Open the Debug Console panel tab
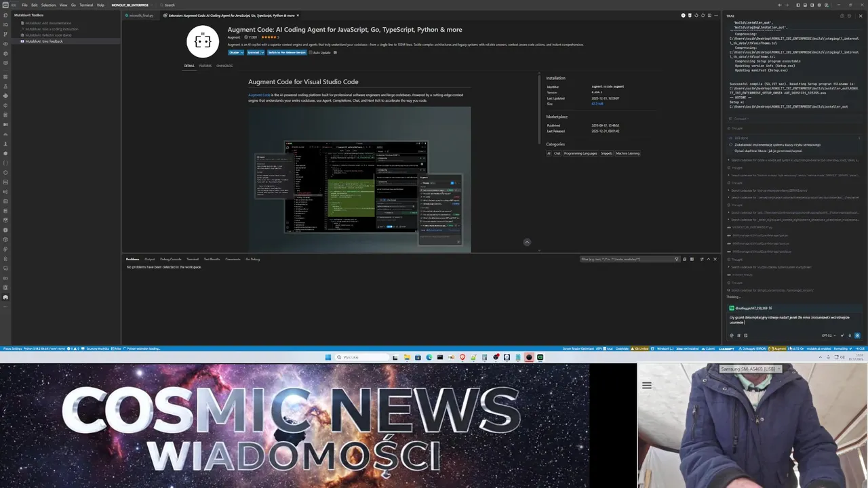The height and width of the screenshot is (488, 868). [171, 259]
